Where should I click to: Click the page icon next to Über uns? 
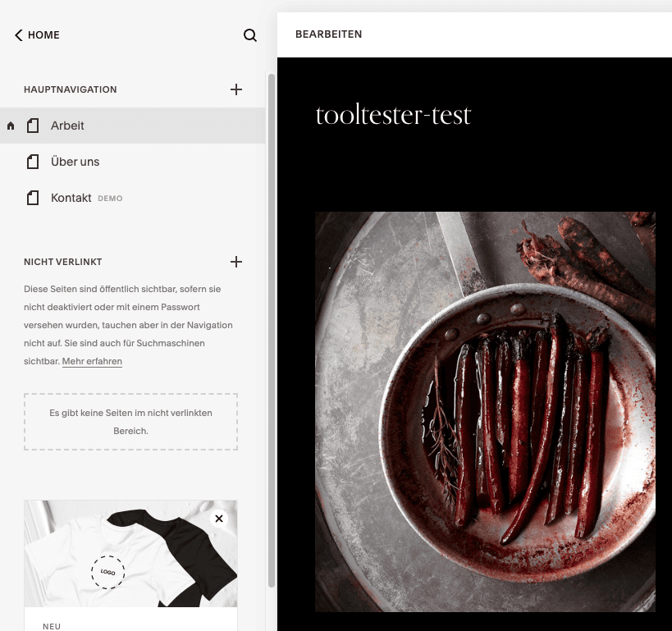(33, 162)
